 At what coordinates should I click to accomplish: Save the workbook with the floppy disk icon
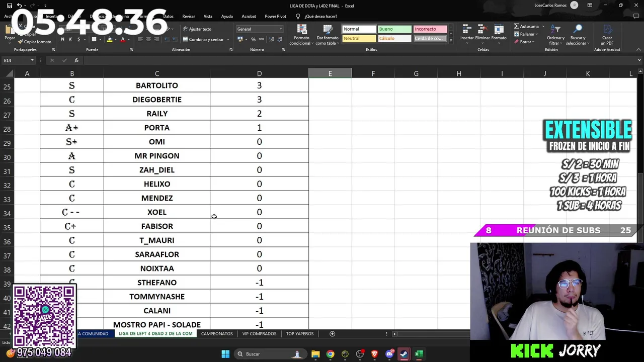click(10, 6)
